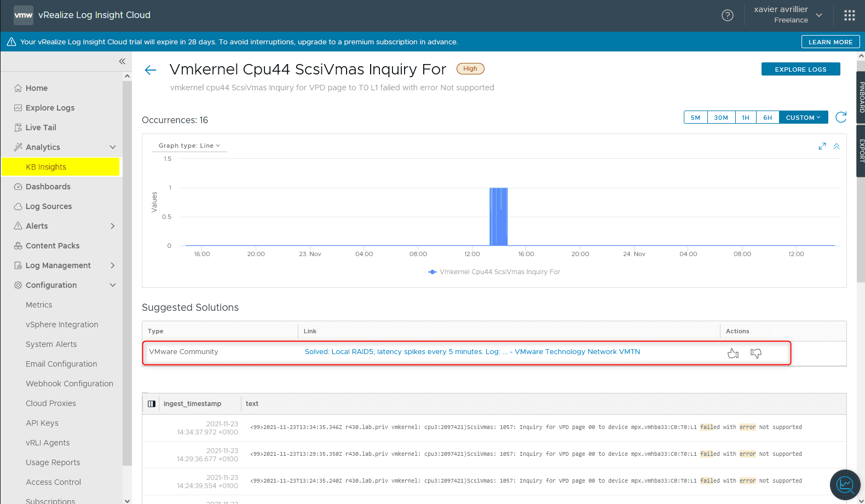The image size is (865, 504).
Task: Open Cloud Proxies page
Action: (x=51, y=403)
